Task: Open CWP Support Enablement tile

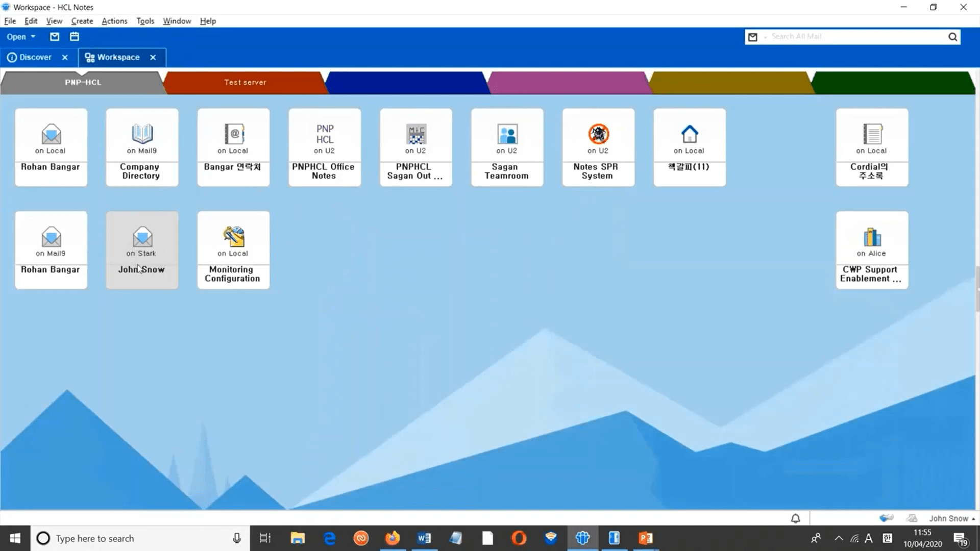Action: pyautogui.click(x=871, y=250)
